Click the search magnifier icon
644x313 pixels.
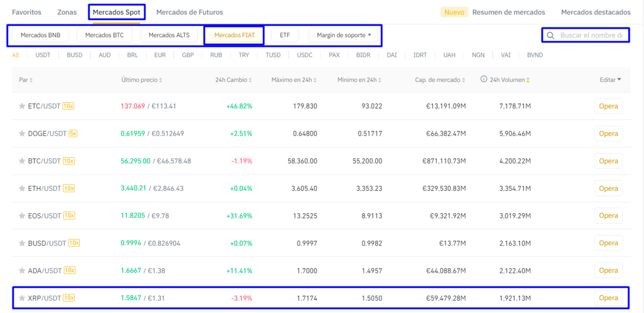point(550,36)
